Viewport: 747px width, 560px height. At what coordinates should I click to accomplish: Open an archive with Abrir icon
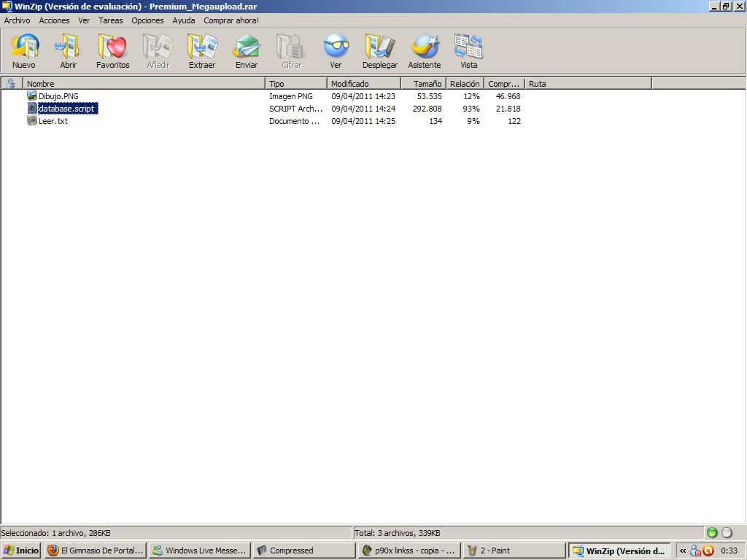pos(68,47)
